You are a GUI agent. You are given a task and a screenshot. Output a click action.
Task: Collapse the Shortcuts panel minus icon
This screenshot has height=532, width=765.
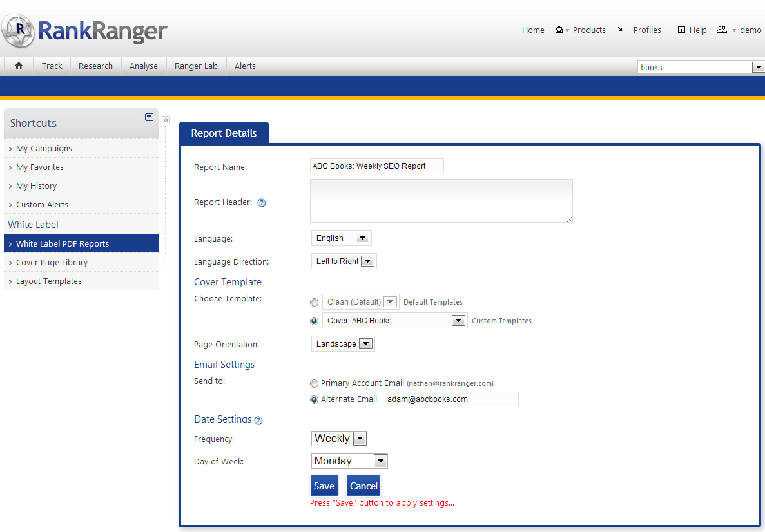pos(150,117)
